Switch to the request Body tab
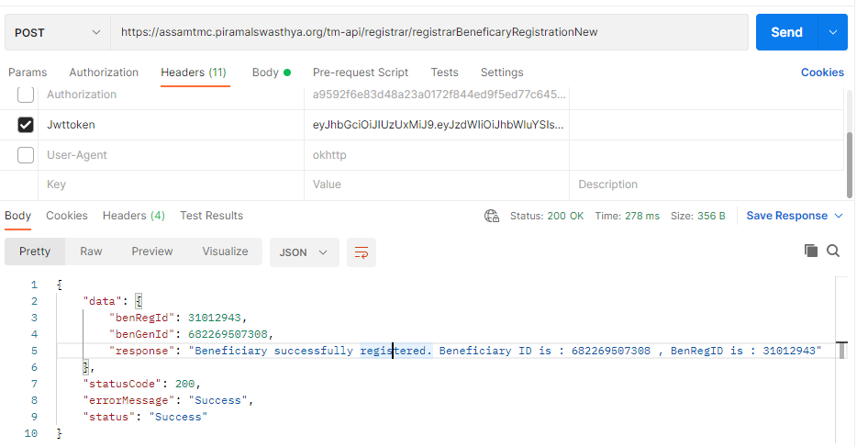 (265, 73)
